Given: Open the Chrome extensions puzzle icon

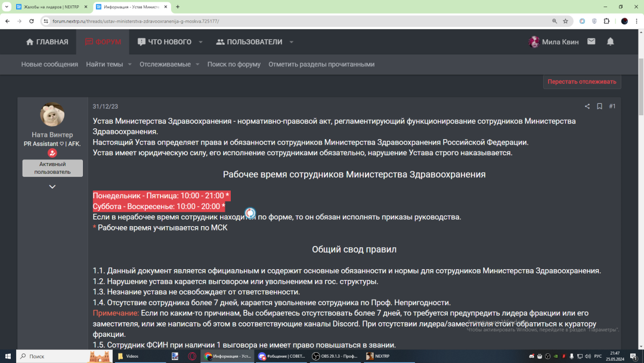Looking at the screenshot, I should click(606, 21).
